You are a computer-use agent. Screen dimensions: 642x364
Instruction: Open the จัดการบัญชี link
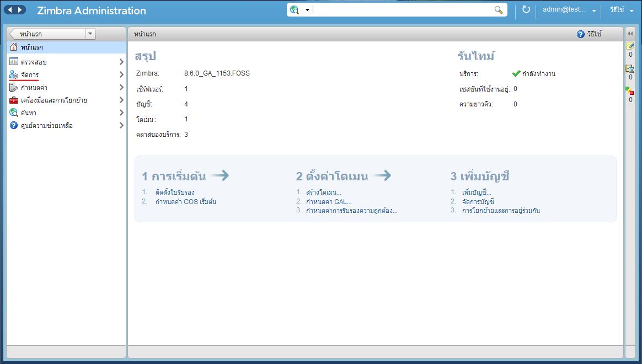coord(478,201)
